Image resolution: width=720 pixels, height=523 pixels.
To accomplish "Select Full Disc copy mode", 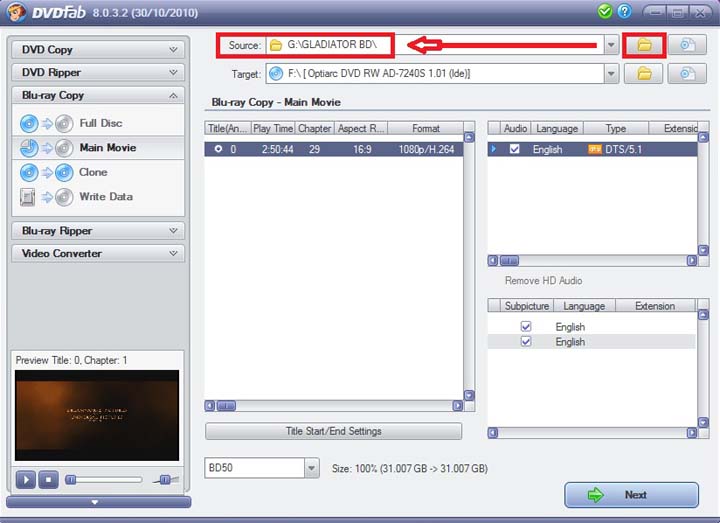I will (98, 123).
